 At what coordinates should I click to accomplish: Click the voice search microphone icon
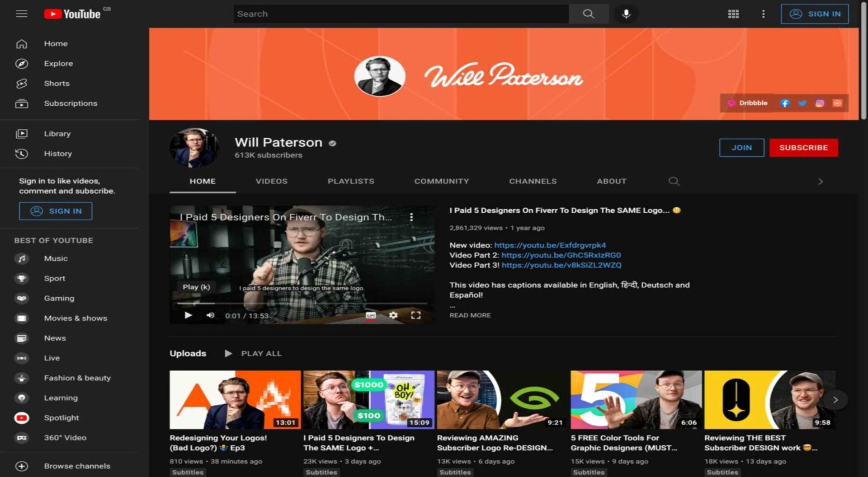626,14
